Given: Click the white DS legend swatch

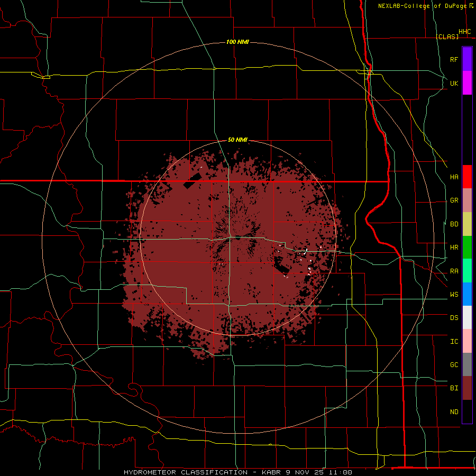Looking at the screenshot, I should point(467,317).
